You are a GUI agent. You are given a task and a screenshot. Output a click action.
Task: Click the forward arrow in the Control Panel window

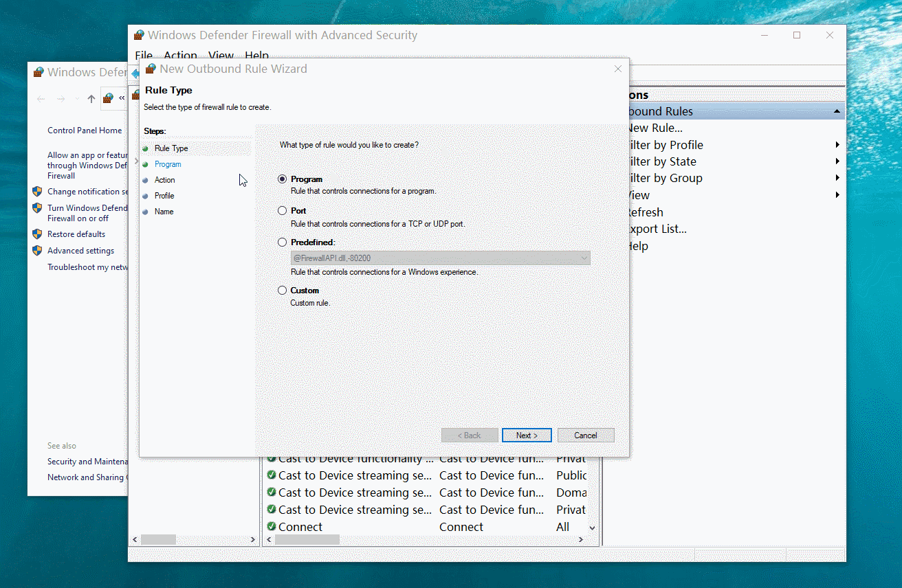point(61,99)
